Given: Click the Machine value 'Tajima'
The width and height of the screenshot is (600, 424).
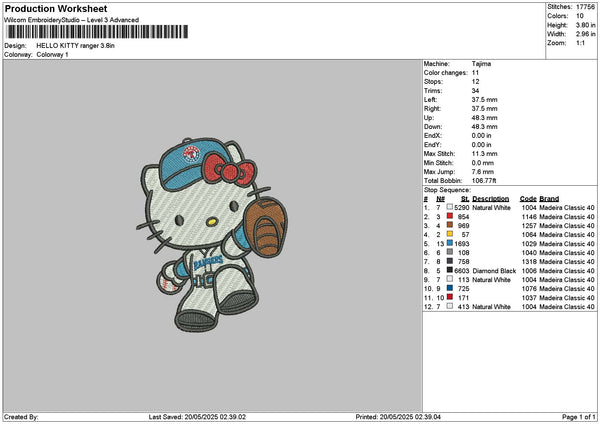Looking at the screenshot, I should (481, 64).
